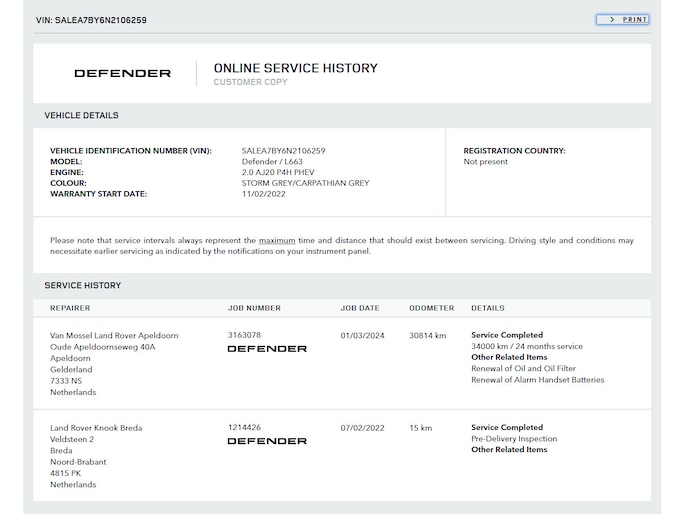Click the Pre-Delivery Inspection detail text
This screenshot has width=685, height=514.
pyautogui.click(x=514, y=439)
